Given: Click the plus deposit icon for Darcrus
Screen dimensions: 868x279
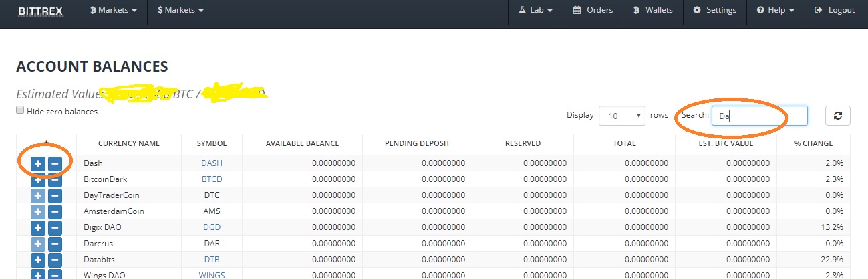Looking at the screenshot, I should [38, 243].
